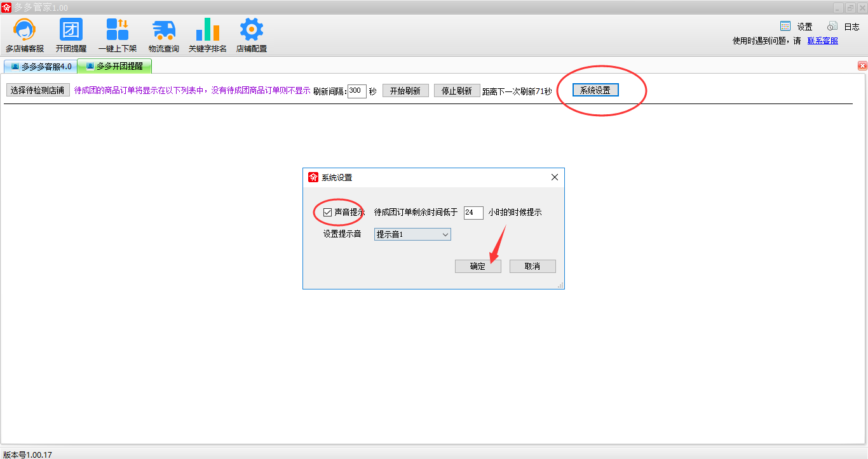The image size is (868, 459).
Task: Confirm the dialog with 确定
Action: point(478,266)
